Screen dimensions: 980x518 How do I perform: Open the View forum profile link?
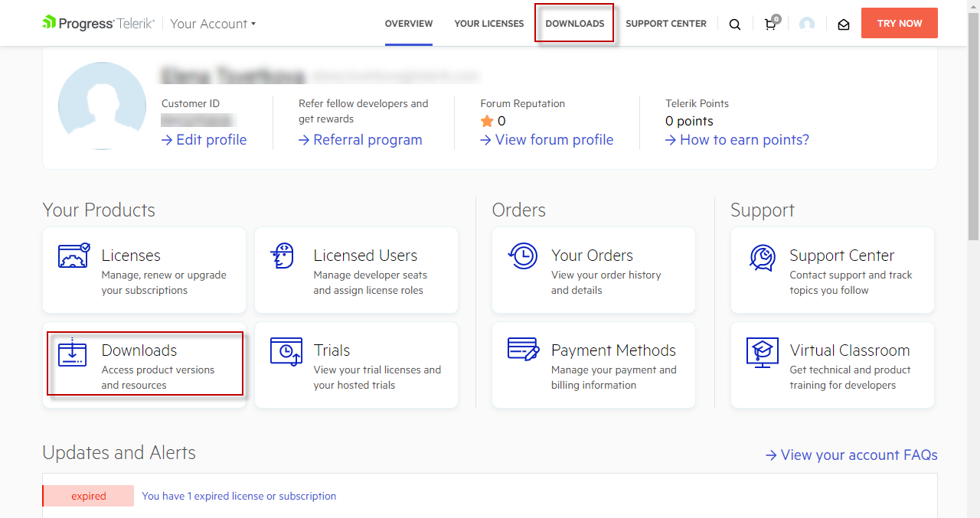tap(547, 140)
